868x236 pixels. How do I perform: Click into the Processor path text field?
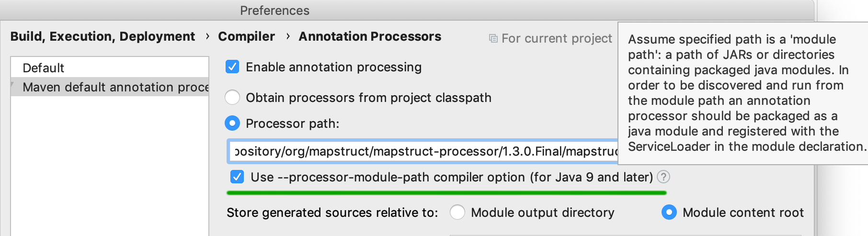tap(423, 152)
